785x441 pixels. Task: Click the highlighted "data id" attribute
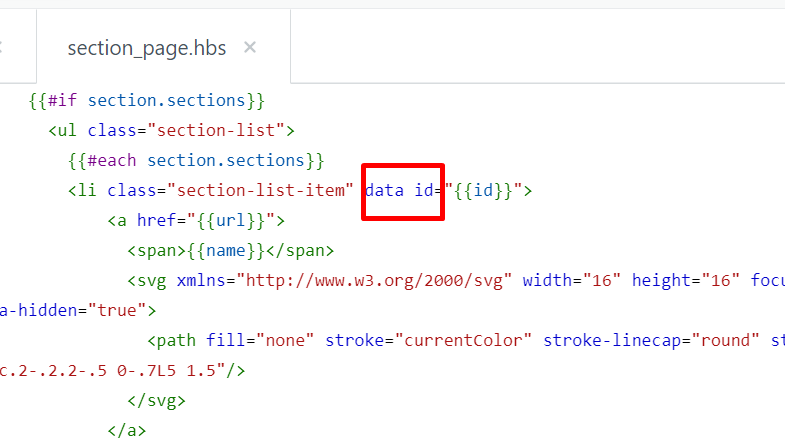point(402,191)
